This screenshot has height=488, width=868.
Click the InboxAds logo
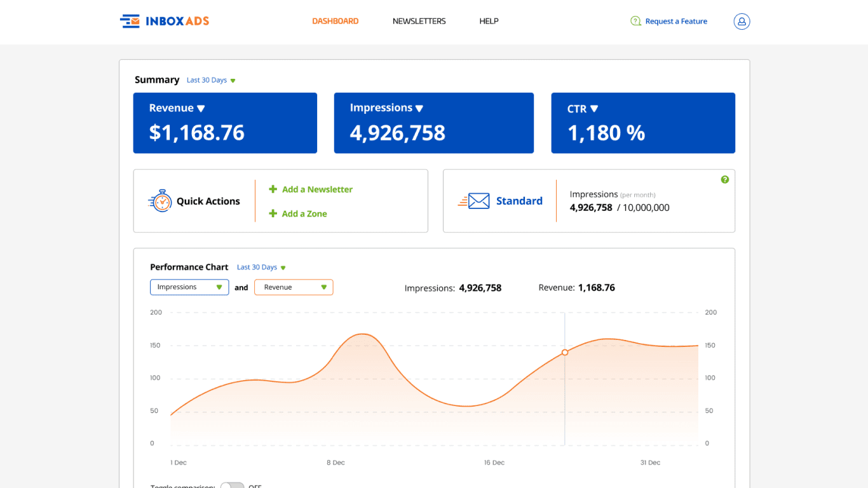coord(165,21)
